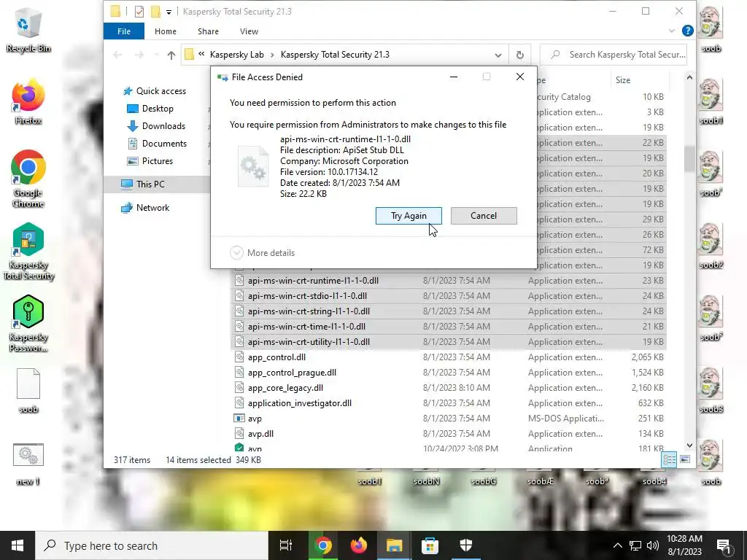Open Downloads in the navigation pane
This screenshot has height=560, width=747.
pyautogui.click(x=156, y=126)
